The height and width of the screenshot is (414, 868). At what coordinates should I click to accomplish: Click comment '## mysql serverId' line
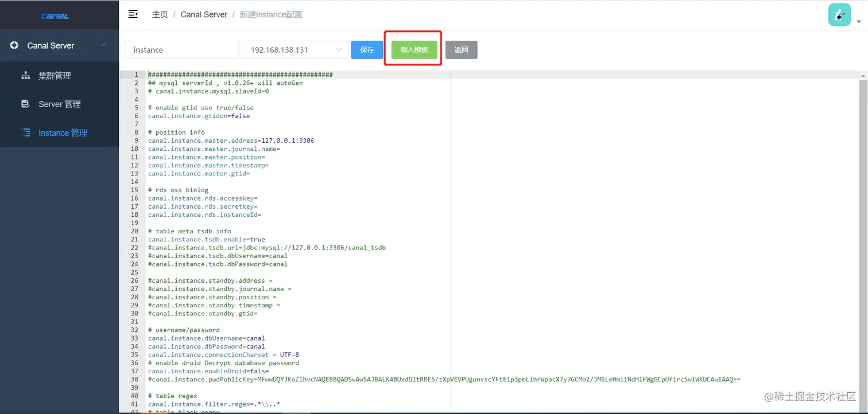[x=225, y=83]
